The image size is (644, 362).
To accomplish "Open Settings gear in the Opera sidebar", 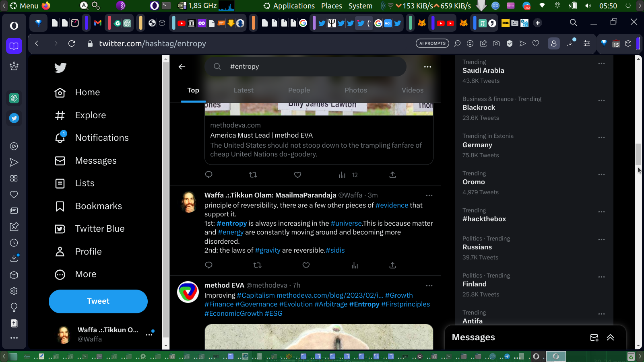I will (x=14, y=291).
